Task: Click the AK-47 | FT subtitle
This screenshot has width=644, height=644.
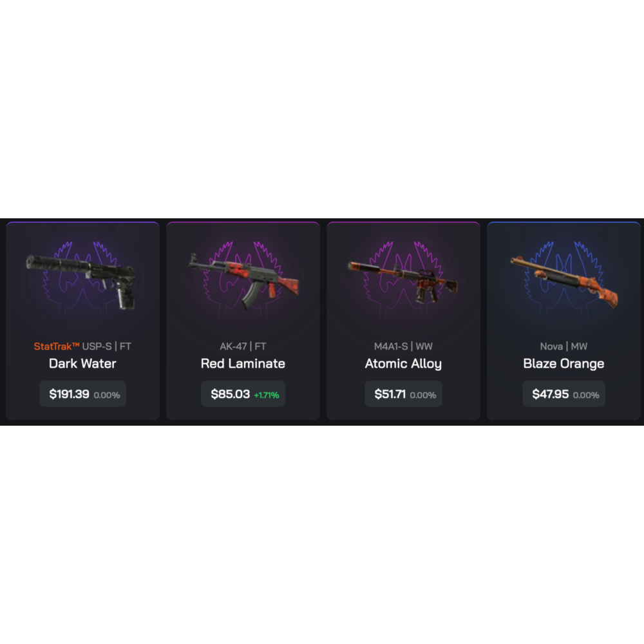Action: (243, 346)
